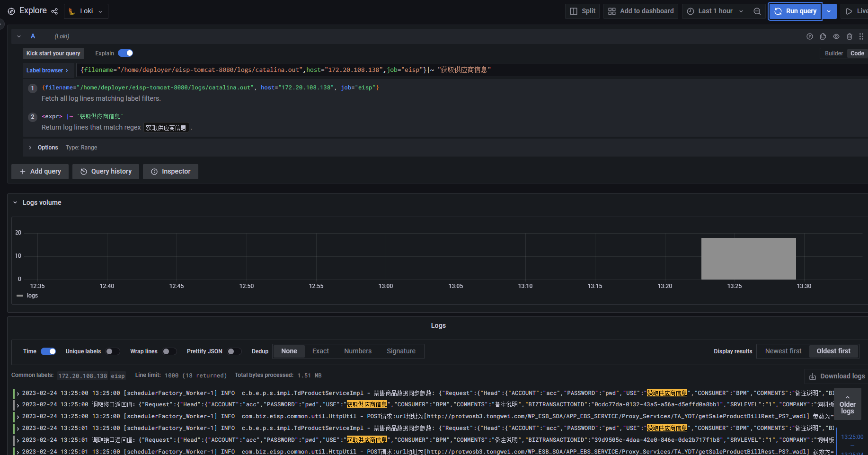Click the Explore compass icon
Viewport: 868px width, 455px height.
pyautogui.click(x=11, y=11)
